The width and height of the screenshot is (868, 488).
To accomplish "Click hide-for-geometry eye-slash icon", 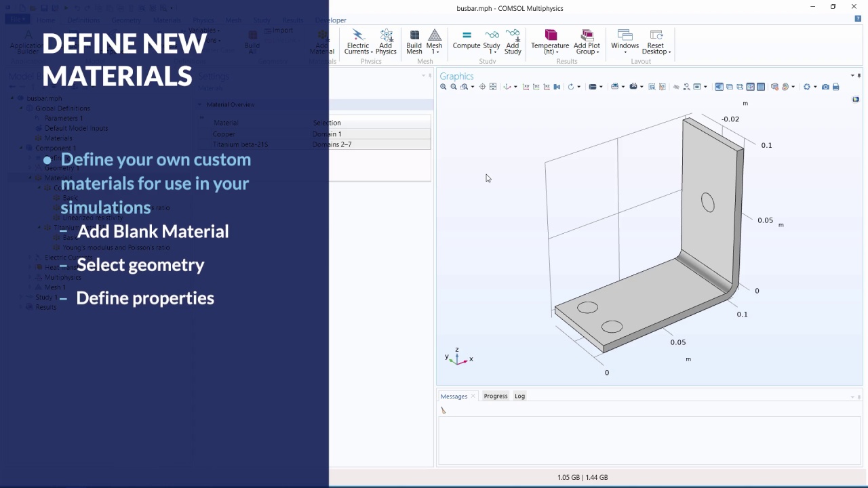I will (676, 87).
